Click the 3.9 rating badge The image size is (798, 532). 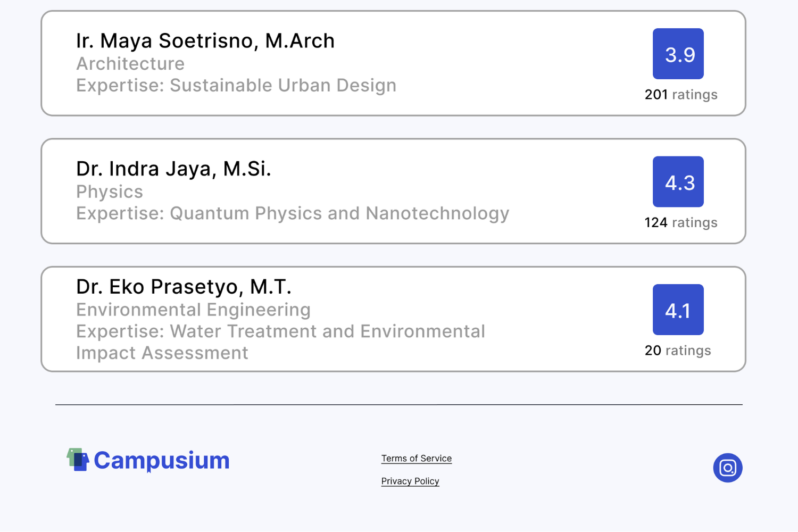coord(678,54)
